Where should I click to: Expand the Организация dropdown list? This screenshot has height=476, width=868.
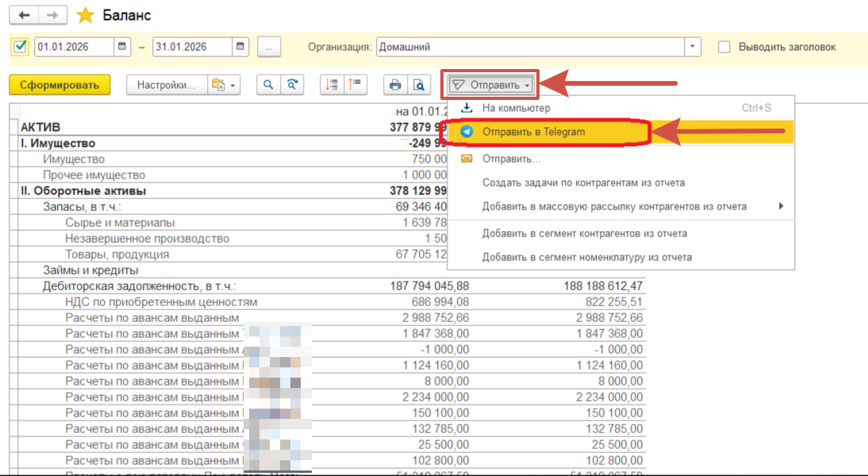693,47
